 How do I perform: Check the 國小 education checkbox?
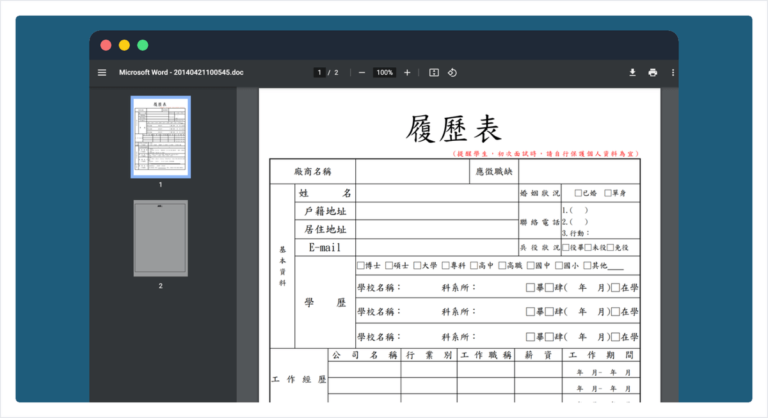coord(559,266)
